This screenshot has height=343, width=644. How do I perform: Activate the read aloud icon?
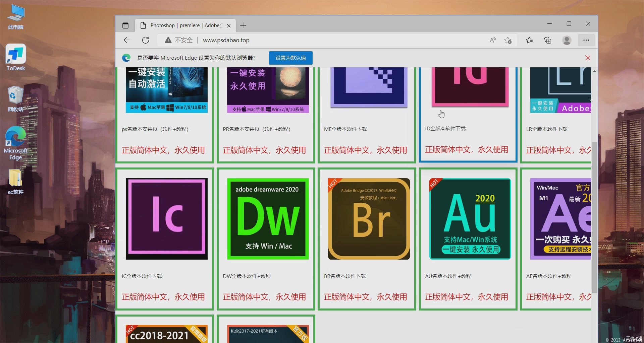(x=493, y=40)
